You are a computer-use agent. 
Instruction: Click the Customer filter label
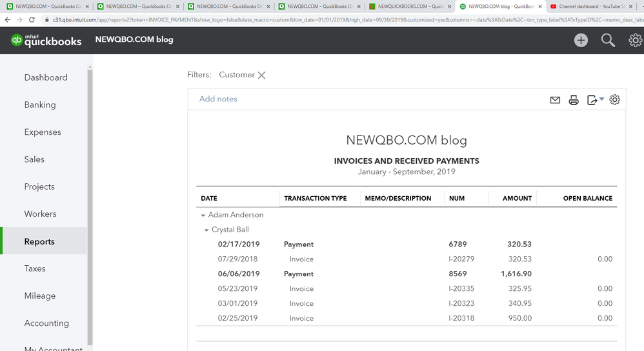click(x=237, y=75)
